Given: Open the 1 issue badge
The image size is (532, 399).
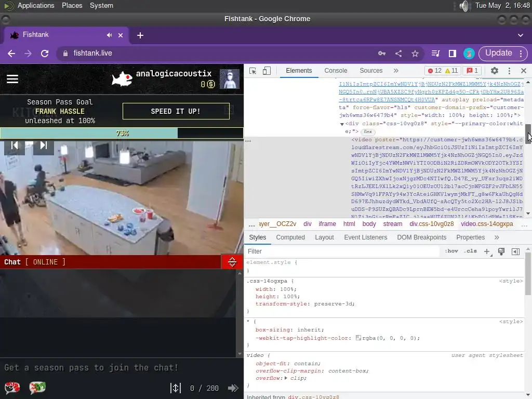Looking at the screenshot, I should [472, 71].
